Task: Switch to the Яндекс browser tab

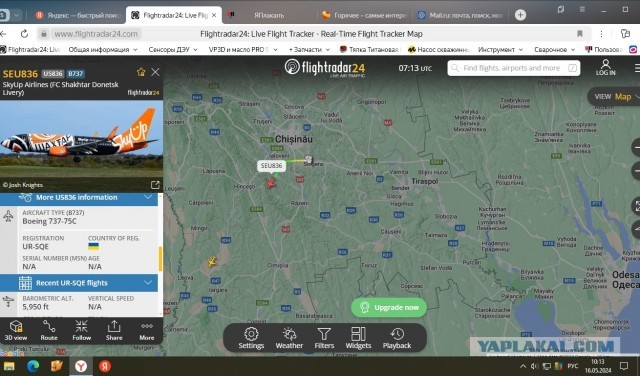Action: [79, 15]
